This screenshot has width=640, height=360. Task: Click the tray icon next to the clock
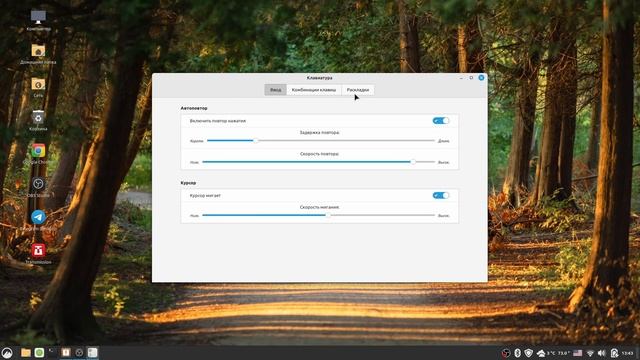point(614,353)
